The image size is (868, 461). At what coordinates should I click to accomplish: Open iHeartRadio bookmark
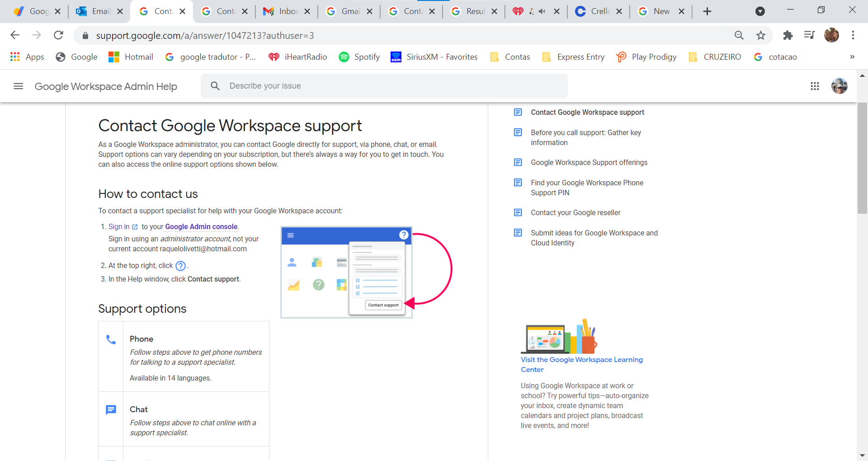click(x=298, y=57)
